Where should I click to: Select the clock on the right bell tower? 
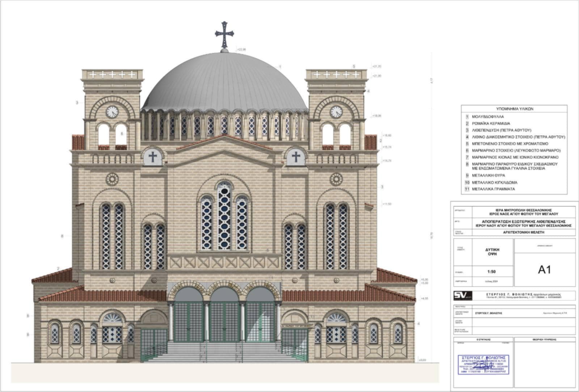pyautogui.click(x=336, y=112)
